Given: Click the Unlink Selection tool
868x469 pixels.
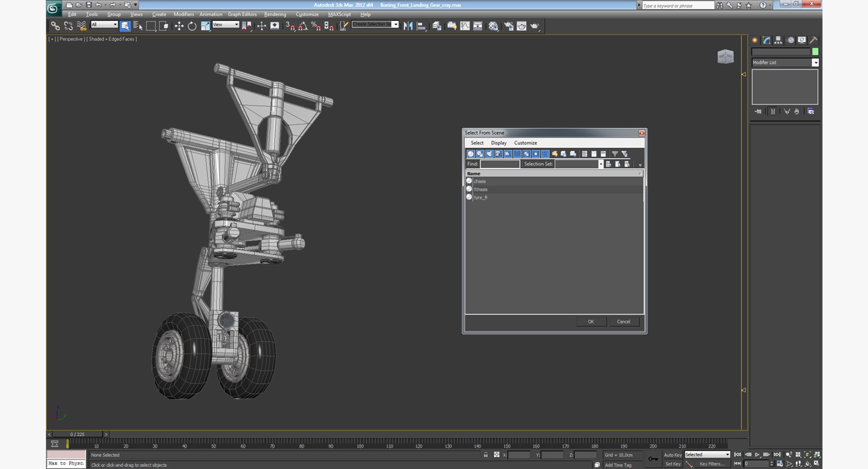Looking at the screenshot, I should coord(68,26).
